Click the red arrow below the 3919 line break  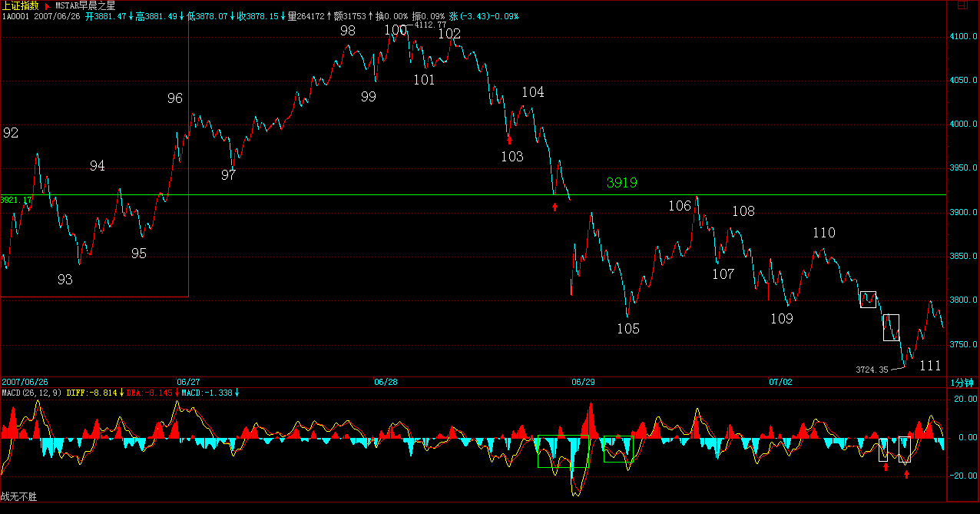pos(555,207)
